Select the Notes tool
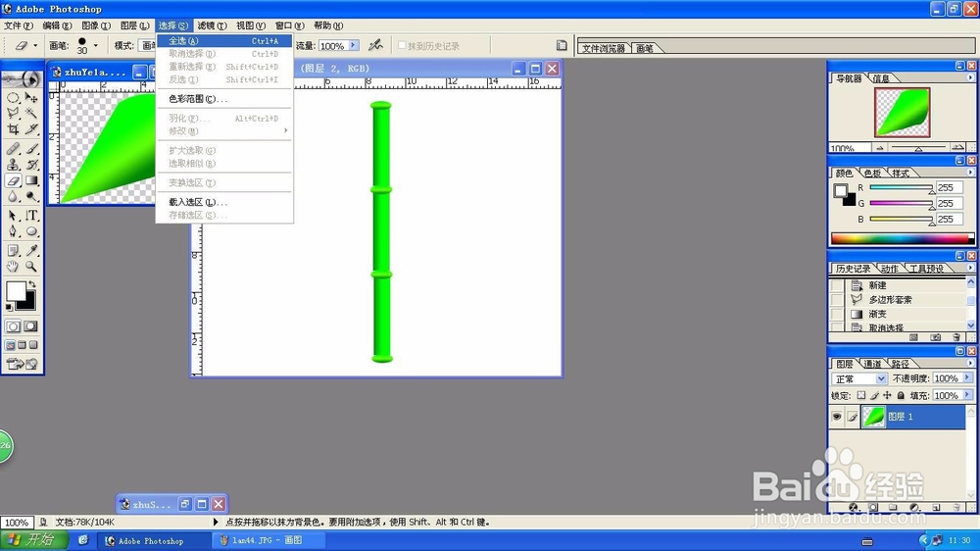This screenshot has height=551, width=980. click(13, 251)
